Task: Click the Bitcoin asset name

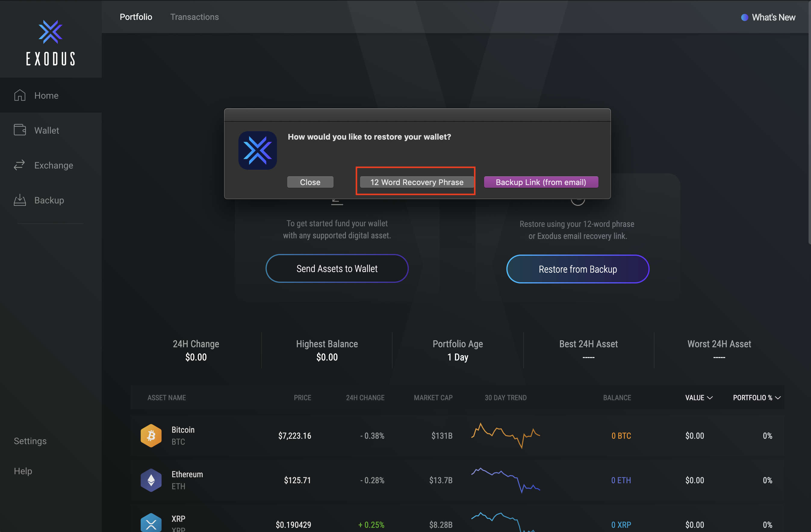Action: tap(183, 430)
